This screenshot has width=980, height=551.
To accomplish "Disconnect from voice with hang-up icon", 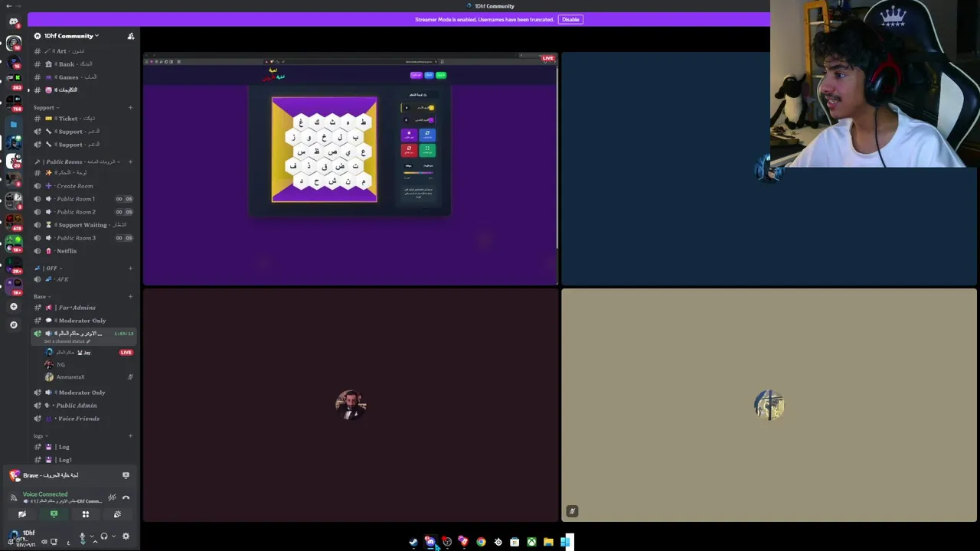I will [126, 497].
